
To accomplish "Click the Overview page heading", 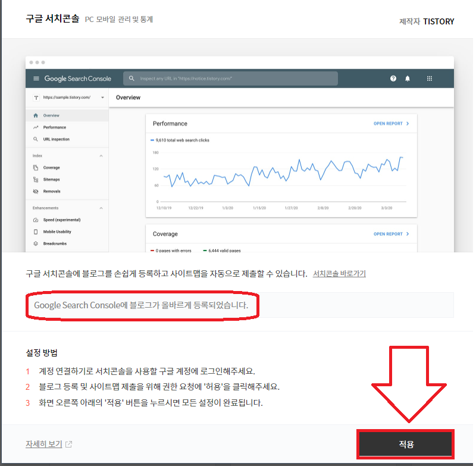I will click(128, 98).
